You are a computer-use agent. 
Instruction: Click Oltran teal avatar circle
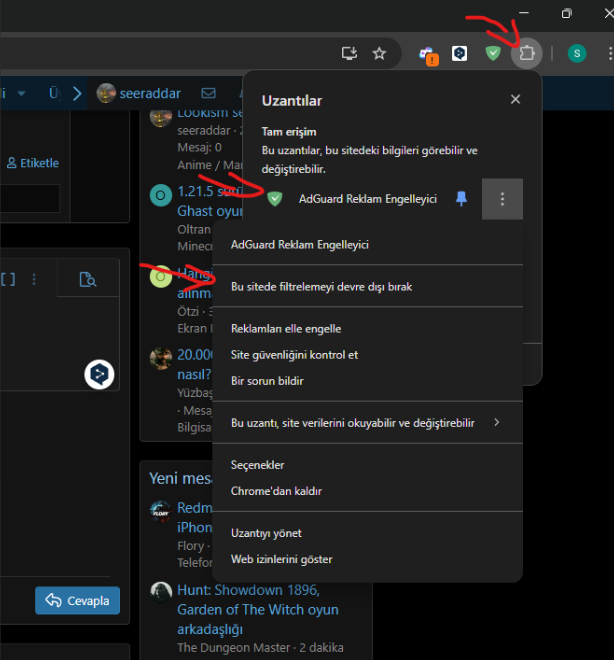(161, 195)
